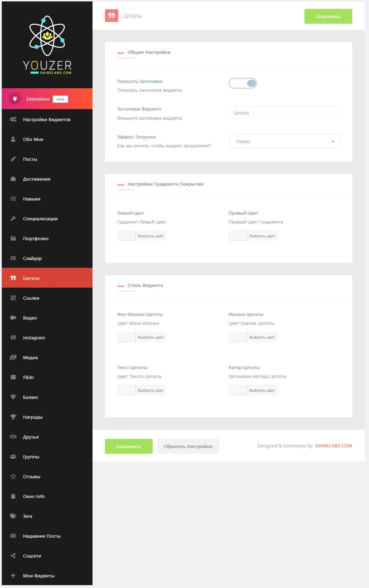The height and width of the screenshot is (588, 369).
Task: Click the Заголовок Виджета input field
Action: [285, 113]
